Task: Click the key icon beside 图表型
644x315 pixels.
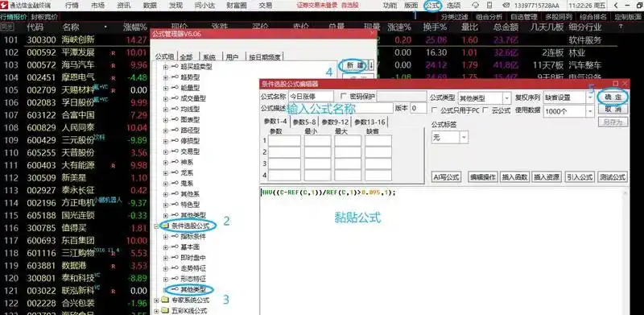Action: coord(174,120)
